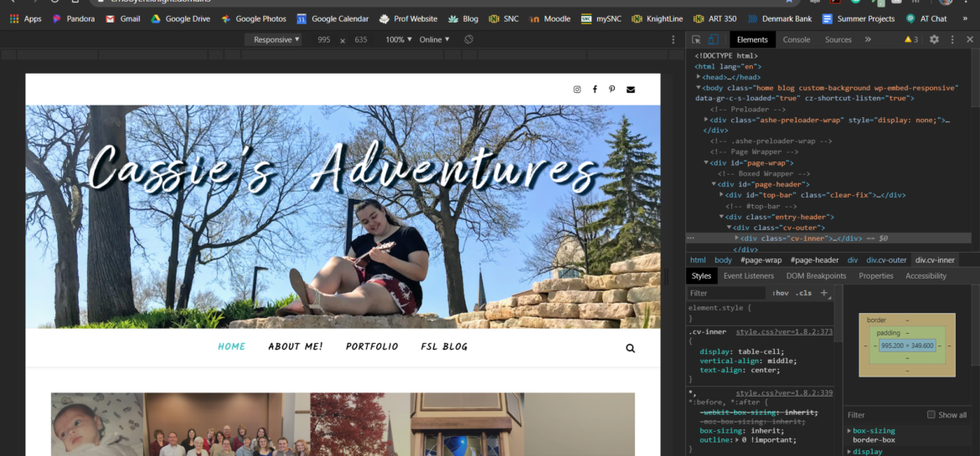Click the Instagram icon in site header
Screen dimensions: 980x456
pyautogui.click(x=576, y=90)
